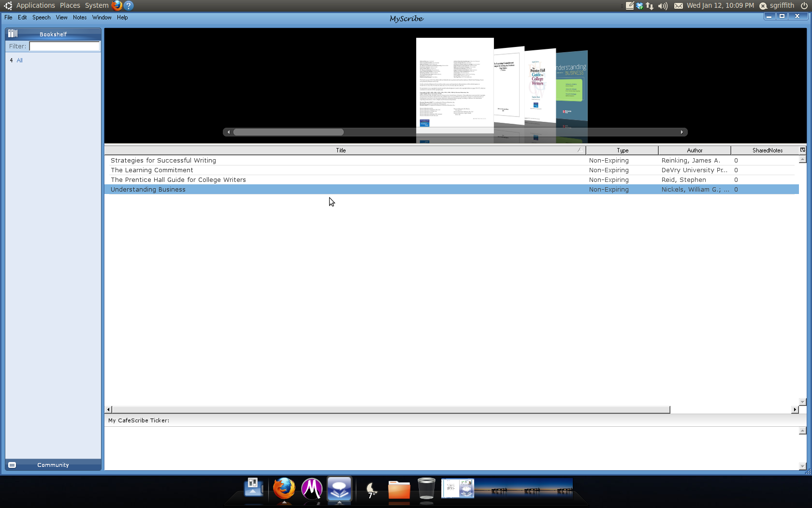This screenshot has height=508, width=812.
Task: Click the show-desktop icon in dock
Action: tap(254, 488)
